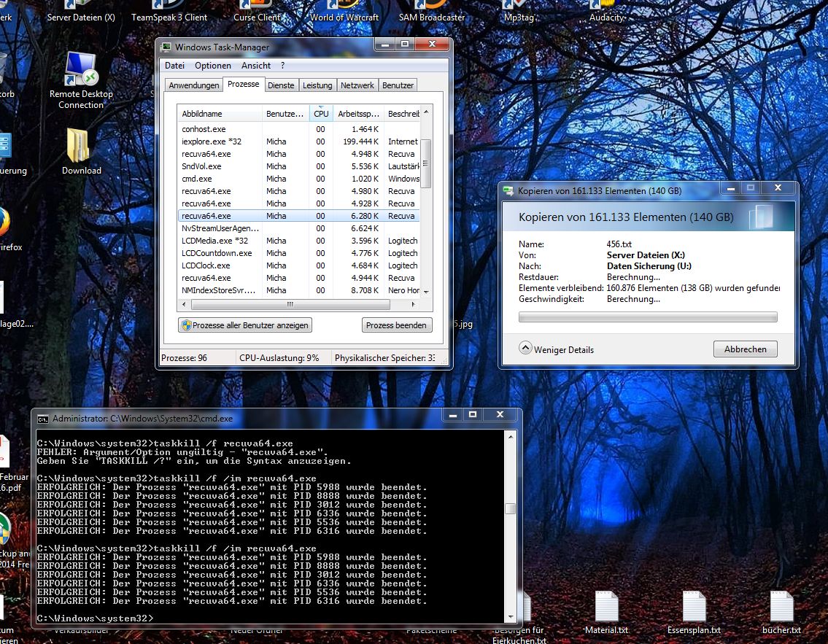Click the cmd.exe window title bar icon
The height and width of the screenshot is (644, 828).
44,419
